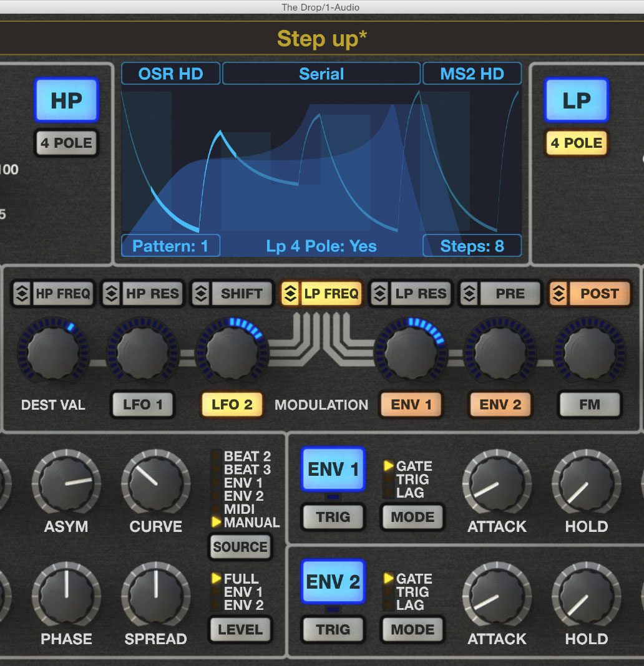
Task: Click the stepper arrows beside SHIFT
Action: pyautogui.click(x=201, y=294)
